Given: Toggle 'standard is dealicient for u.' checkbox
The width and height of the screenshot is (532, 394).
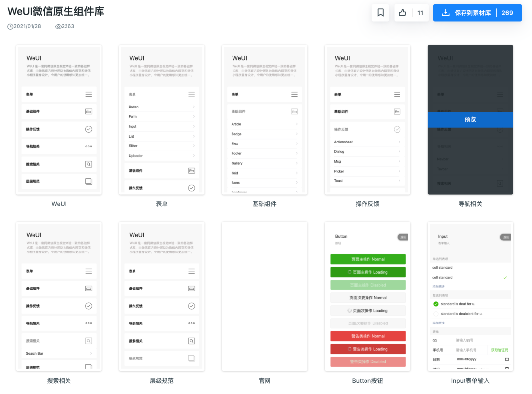Looking at the screenshot, I should click(x=436, y=314).
